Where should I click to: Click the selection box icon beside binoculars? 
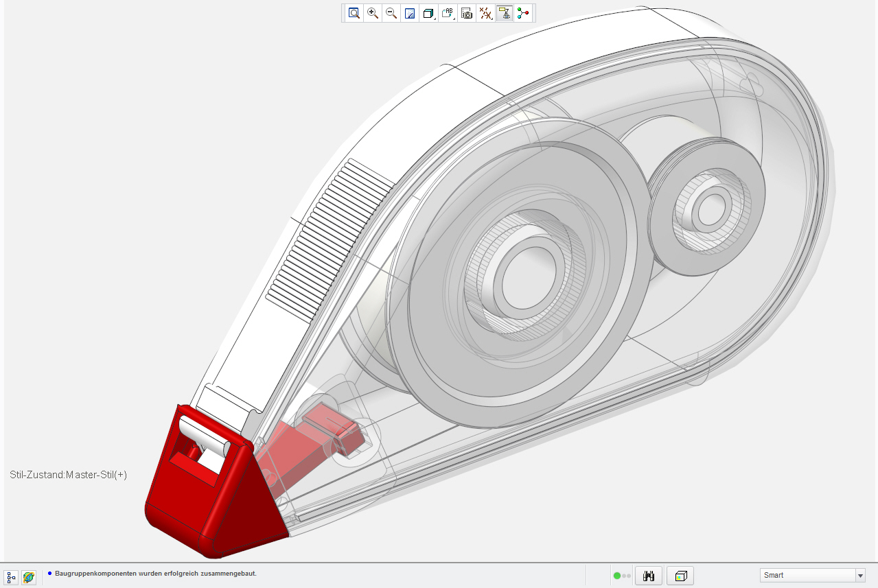(681, 576)
